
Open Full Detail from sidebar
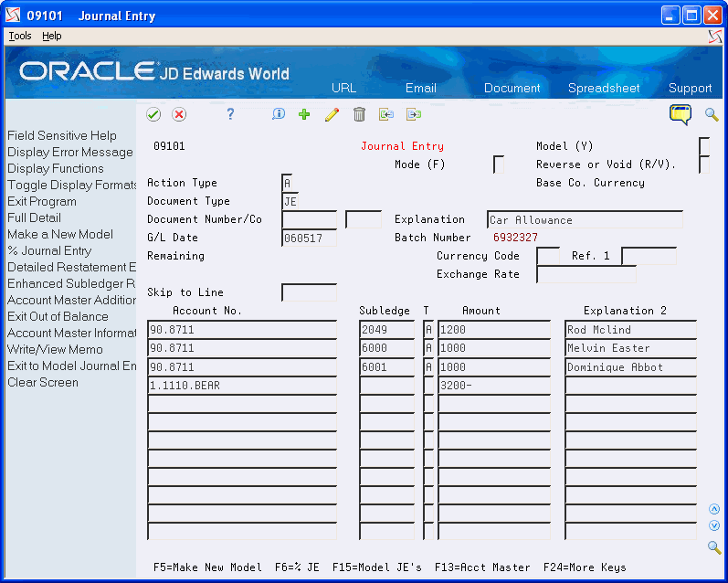(x=34, y=217)
